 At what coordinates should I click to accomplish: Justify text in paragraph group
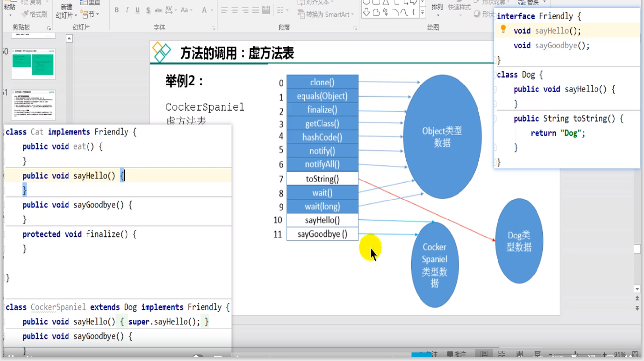click(x=256, y=10)
